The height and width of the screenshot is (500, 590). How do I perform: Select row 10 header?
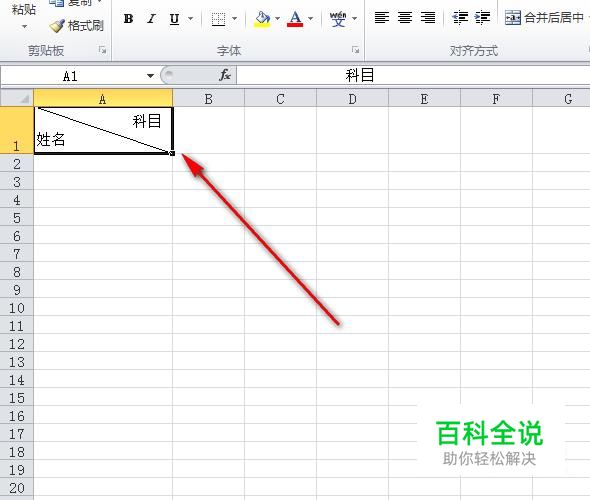pos(17,307)
